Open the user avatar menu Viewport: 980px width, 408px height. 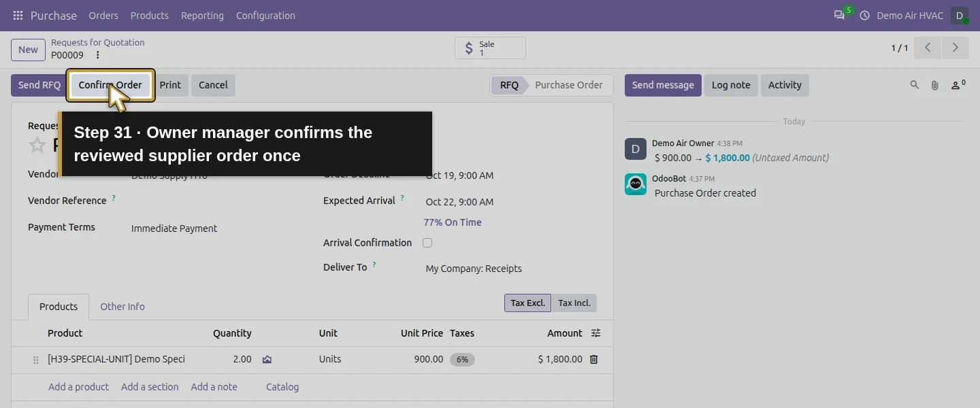(x=960, y=15)
